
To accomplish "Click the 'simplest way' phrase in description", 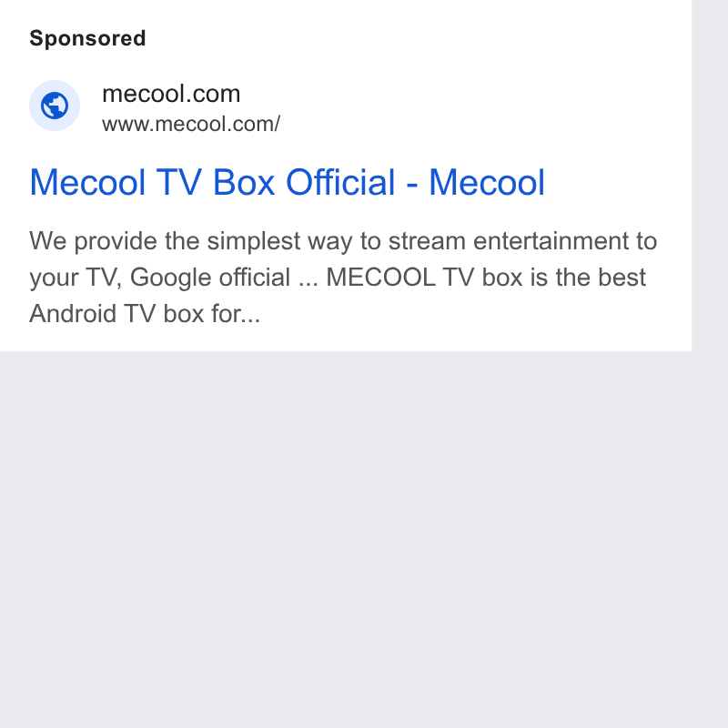I will (279, 242).
